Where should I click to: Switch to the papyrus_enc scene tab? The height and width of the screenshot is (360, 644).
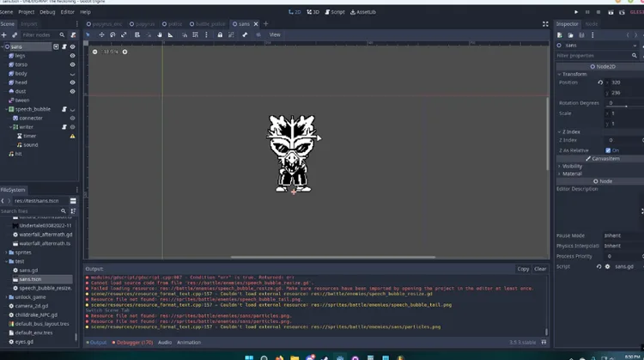click(104, 24)
